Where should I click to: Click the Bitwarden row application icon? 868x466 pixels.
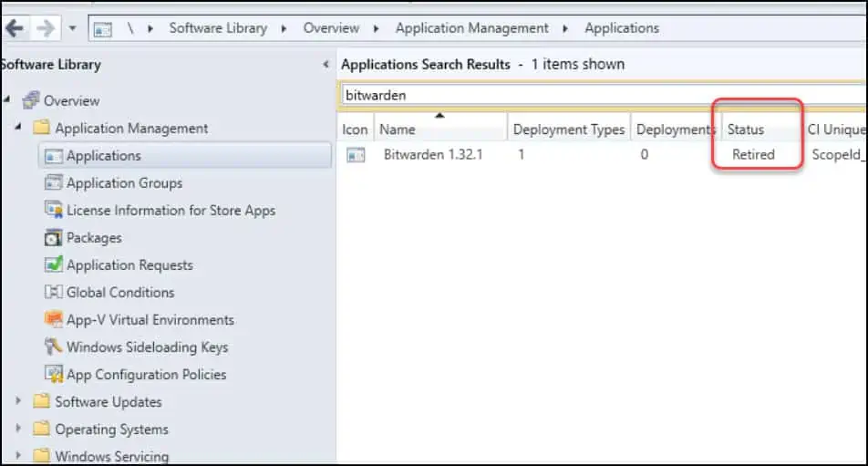pyautogui.click(x=356, y=155)
